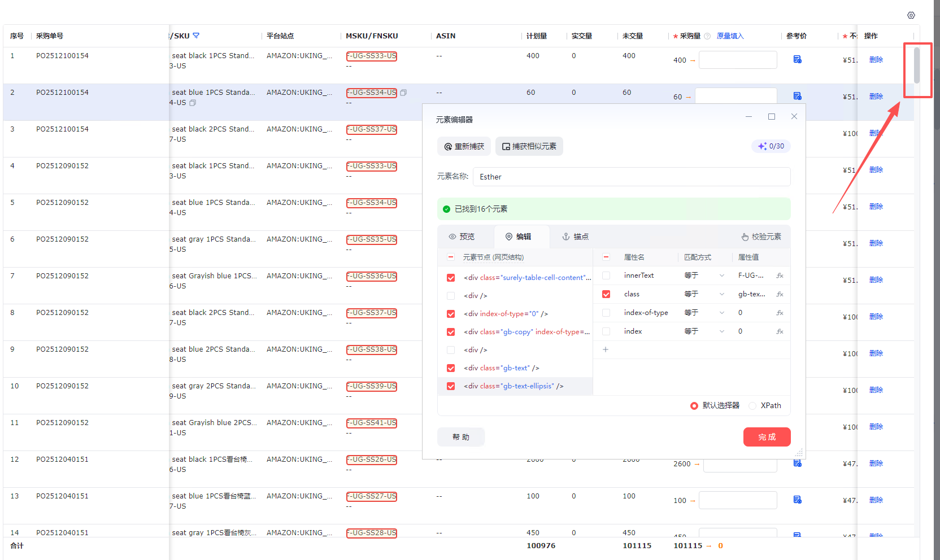Click MSKU F-UG-SS33-US in row 1
The image size is (940, 560).
(x=372, y=56)
